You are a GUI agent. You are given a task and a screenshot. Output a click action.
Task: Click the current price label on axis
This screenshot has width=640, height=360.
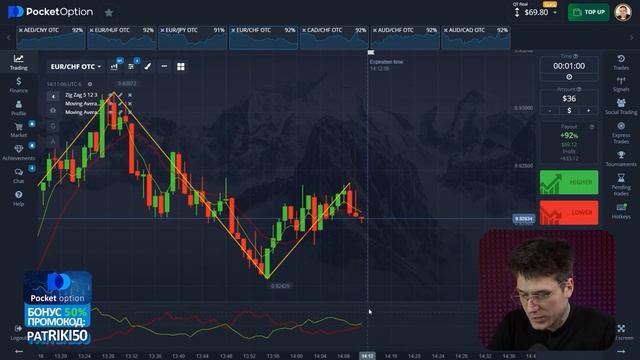pos(523,219)
